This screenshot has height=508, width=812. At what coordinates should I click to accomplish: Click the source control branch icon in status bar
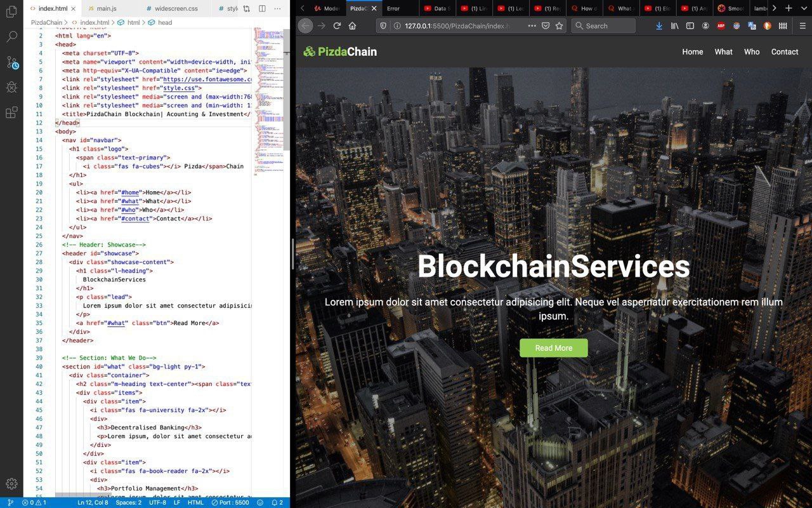pos(10,502)
